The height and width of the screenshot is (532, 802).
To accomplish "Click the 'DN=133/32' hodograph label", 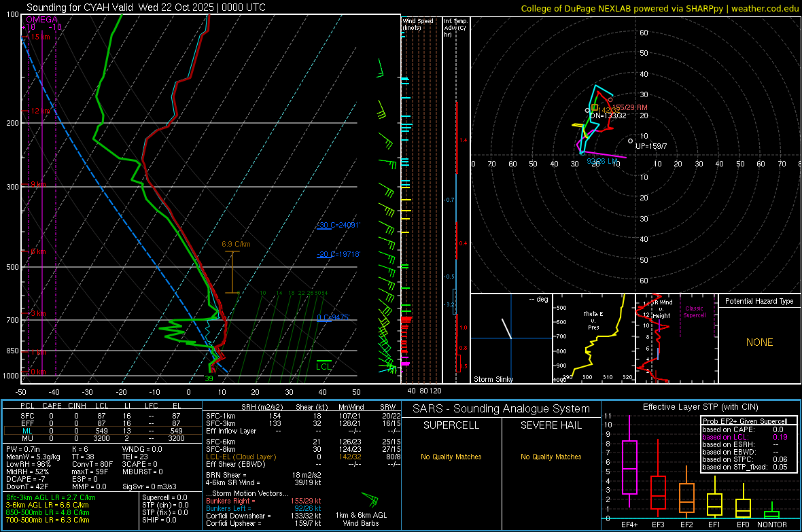I will [608, 116].
